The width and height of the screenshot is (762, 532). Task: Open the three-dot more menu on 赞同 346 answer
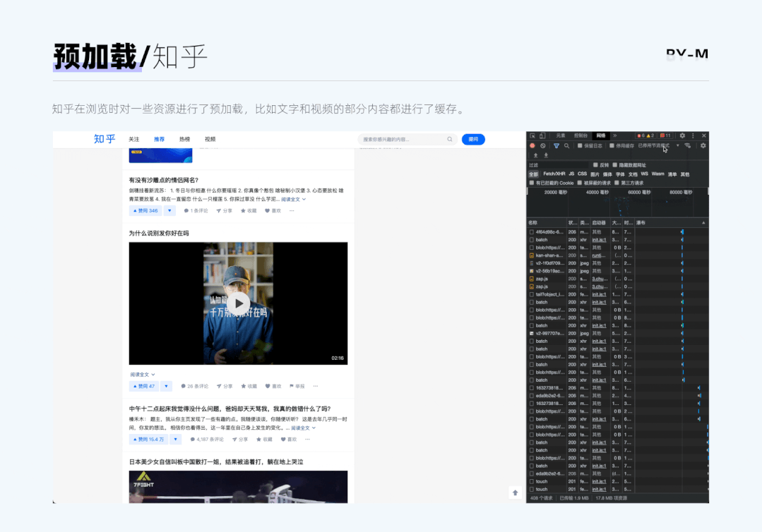tap(292, 211)
